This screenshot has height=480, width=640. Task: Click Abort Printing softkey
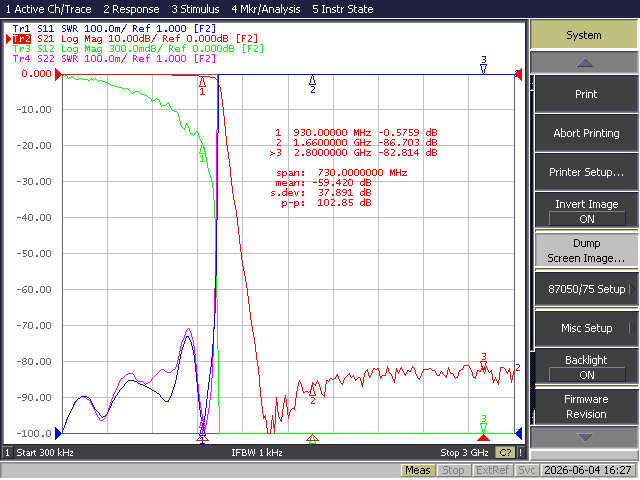[x=586, y=133]
